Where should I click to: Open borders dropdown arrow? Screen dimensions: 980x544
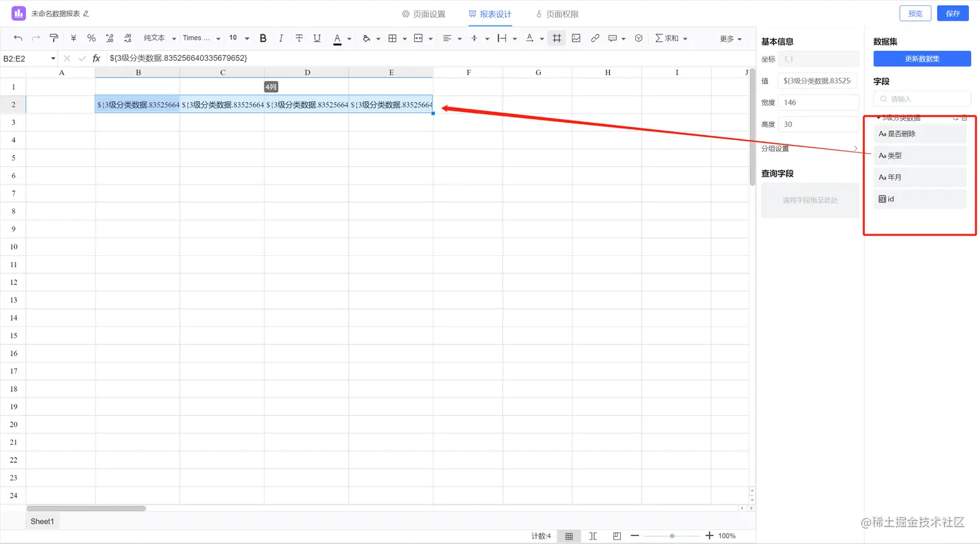click(x=404, y=39)
